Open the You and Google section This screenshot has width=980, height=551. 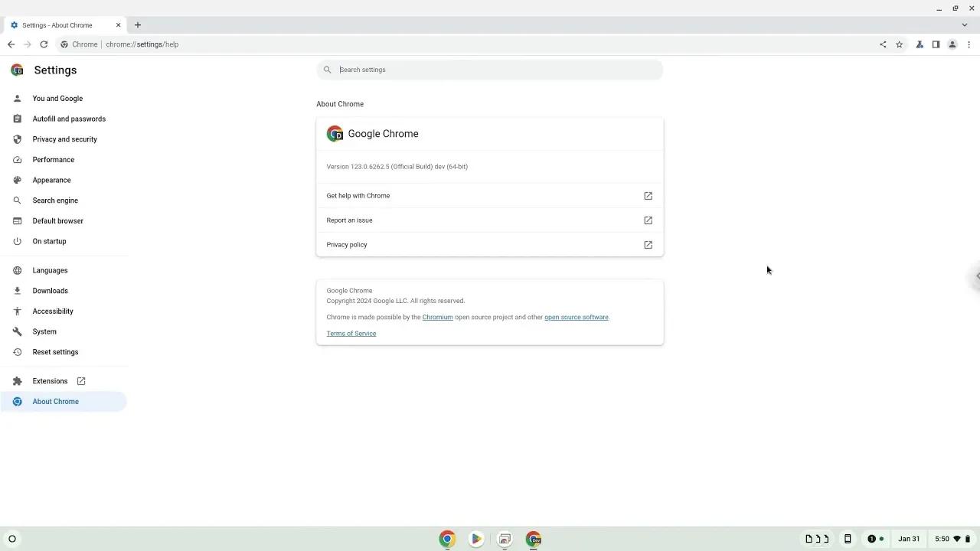(57, 98)
